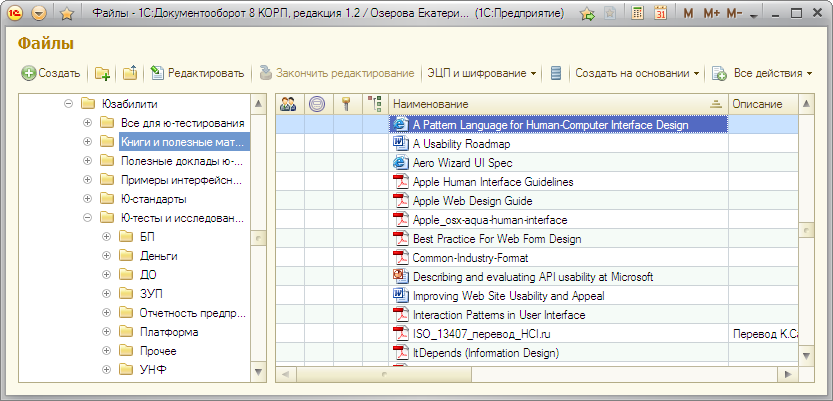Click the list view icon after ЭЦП и шифрование

point(556,74)
